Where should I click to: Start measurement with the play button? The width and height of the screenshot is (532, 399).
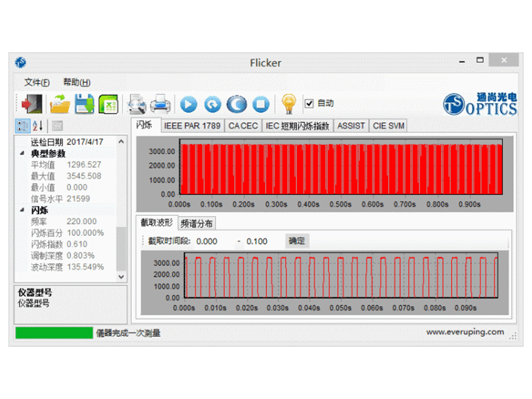[188, 105]
